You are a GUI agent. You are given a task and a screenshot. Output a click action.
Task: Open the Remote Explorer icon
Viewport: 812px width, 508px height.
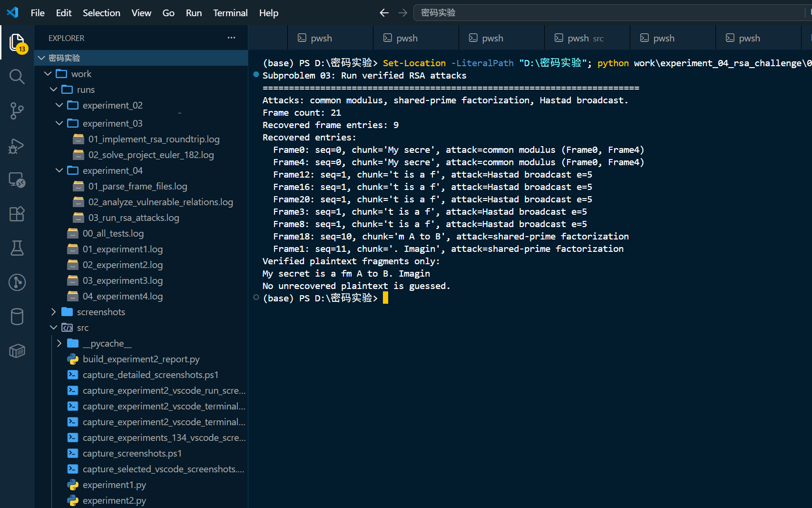(x=17, y=179)
